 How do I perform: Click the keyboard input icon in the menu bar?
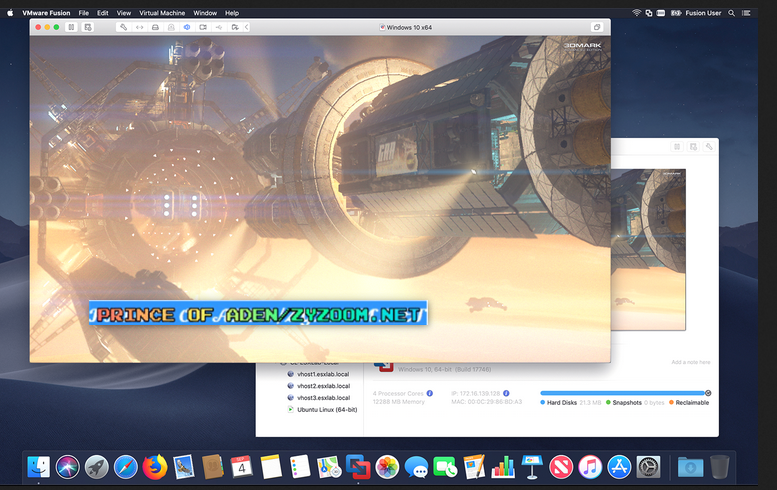click(661, 13)
